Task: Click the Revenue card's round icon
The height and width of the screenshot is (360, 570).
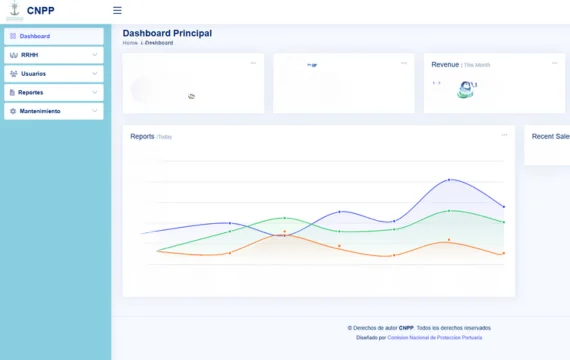Action: [x=465, y=90]
